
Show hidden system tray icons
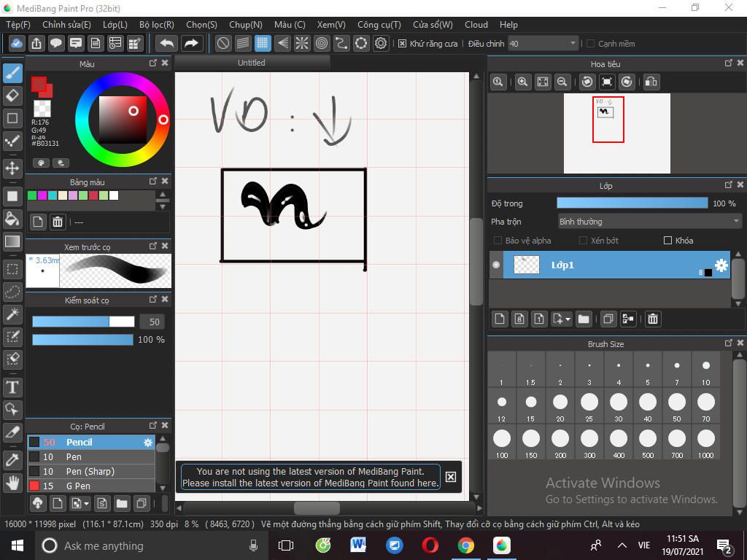click(622, 545)
